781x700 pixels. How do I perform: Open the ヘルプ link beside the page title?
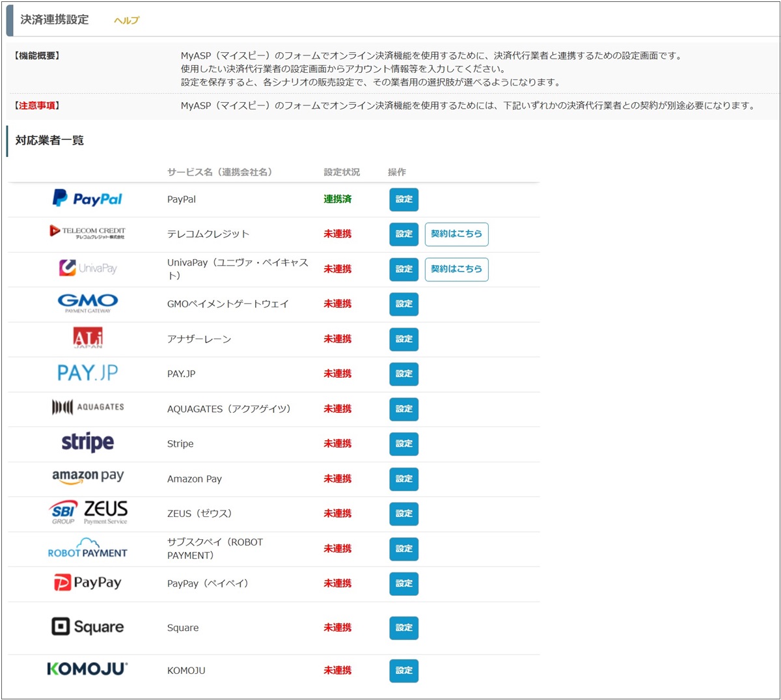click(x=126, y=20)
